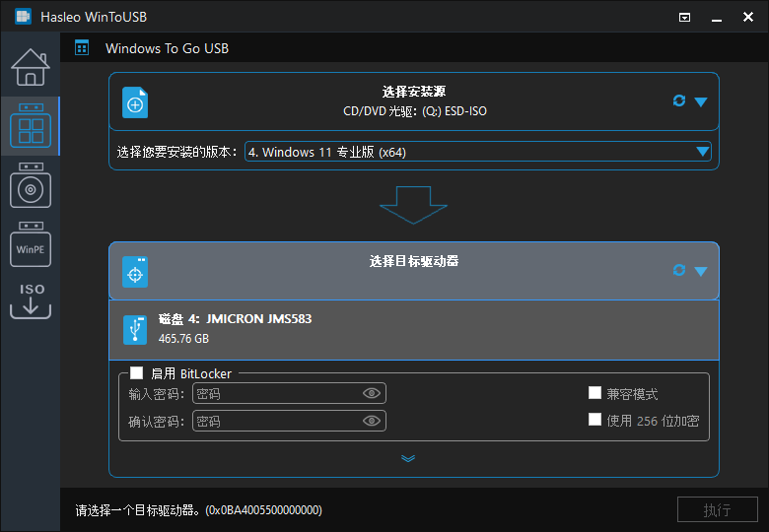Expand advanced options double chevron
The image size is (769, 532).
pyautogui.click(x=408, y=458)
